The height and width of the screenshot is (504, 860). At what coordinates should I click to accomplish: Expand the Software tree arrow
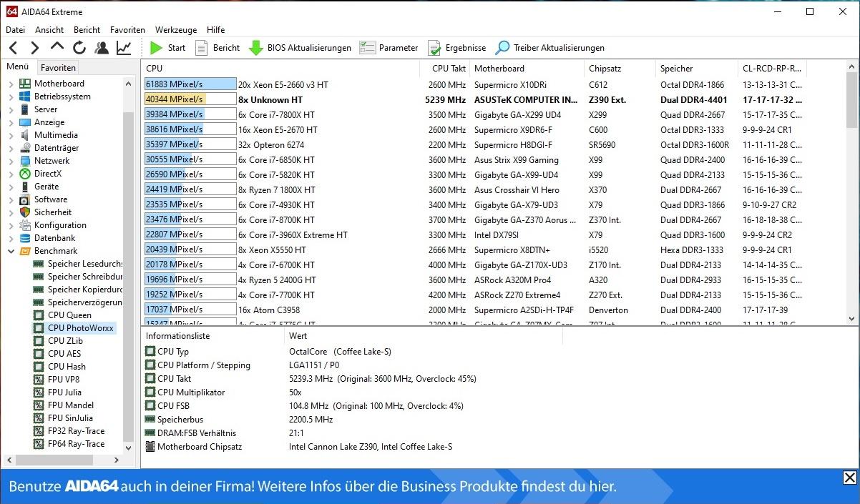(11, 199)
